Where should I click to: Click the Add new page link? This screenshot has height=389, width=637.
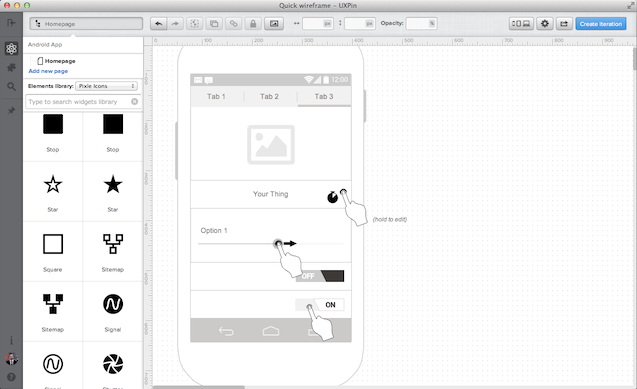(x=48, y=71)
